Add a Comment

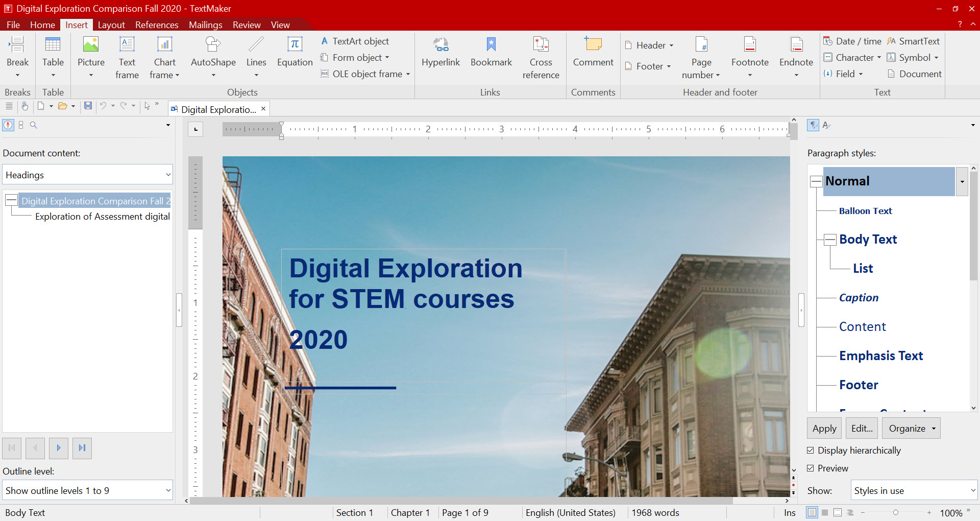pos(593,52)
